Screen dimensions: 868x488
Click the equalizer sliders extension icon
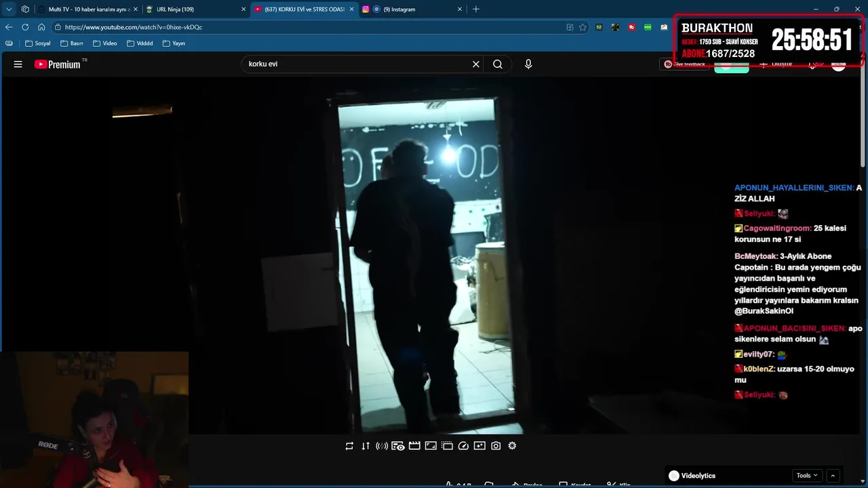tap(599, 27)
